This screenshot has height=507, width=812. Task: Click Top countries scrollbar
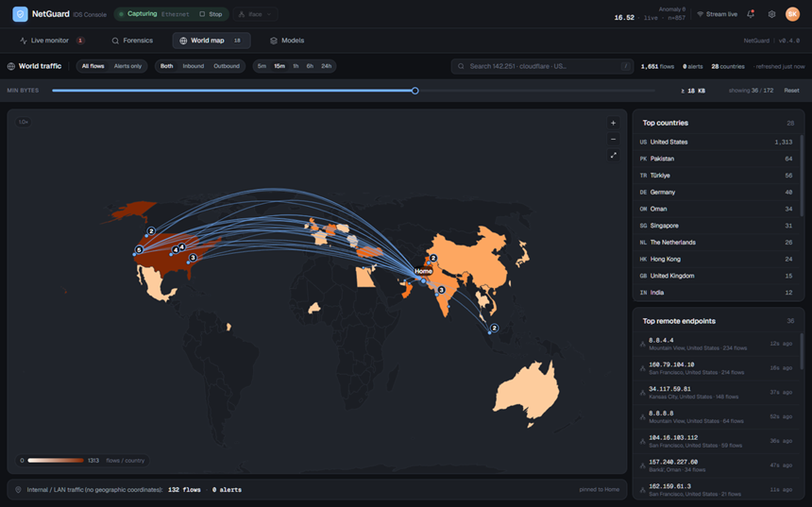click(802, 176)
